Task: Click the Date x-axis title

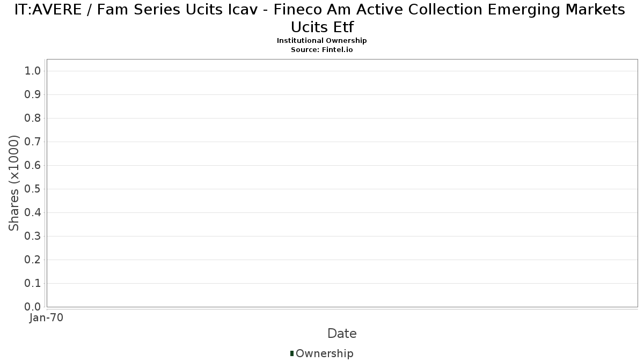Action: [342, 334]
